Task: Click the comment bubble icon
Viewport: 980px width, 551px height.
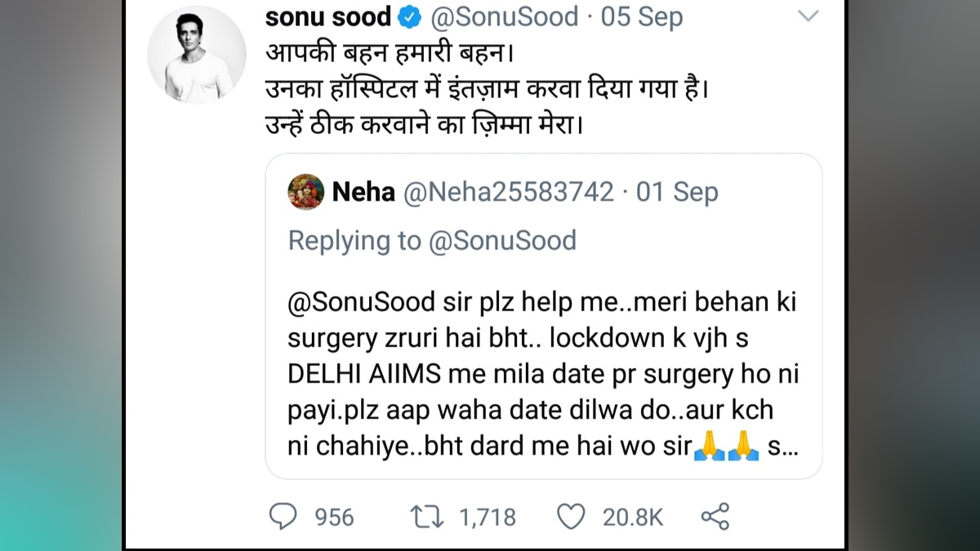Action: coord(285,516)
